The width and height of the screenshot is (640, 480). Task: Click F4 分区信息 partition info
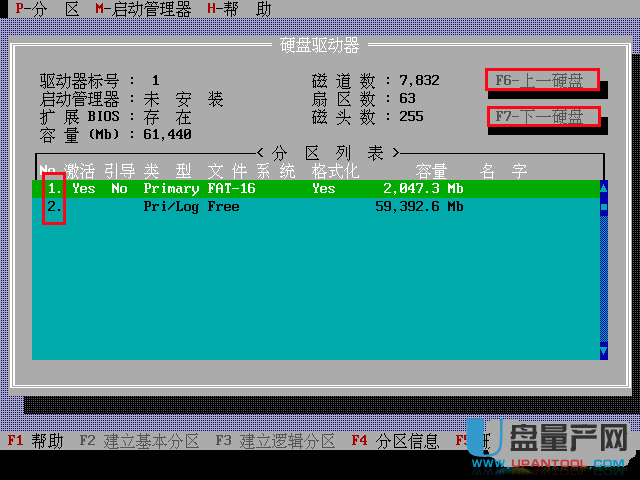pyautogui.click(x=394, y=441)
